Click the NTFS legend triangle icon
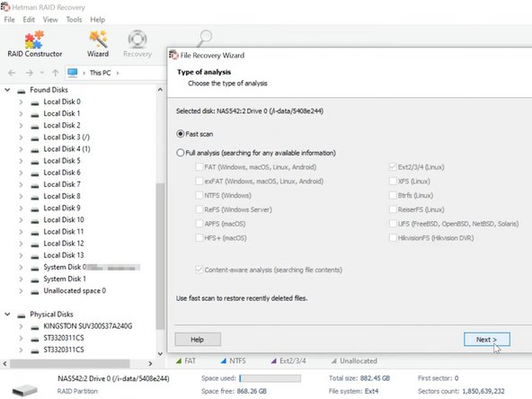 [x=223, y=361]
